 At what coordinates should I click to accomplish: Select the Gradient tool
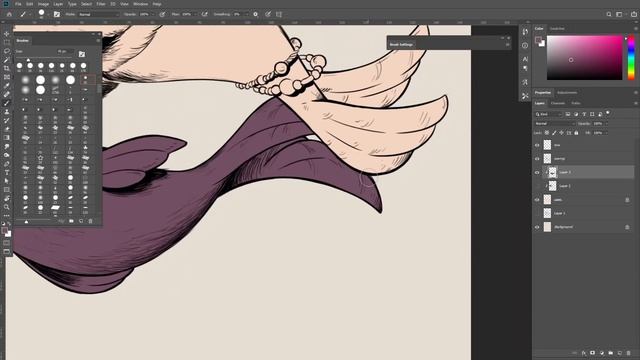7,138
